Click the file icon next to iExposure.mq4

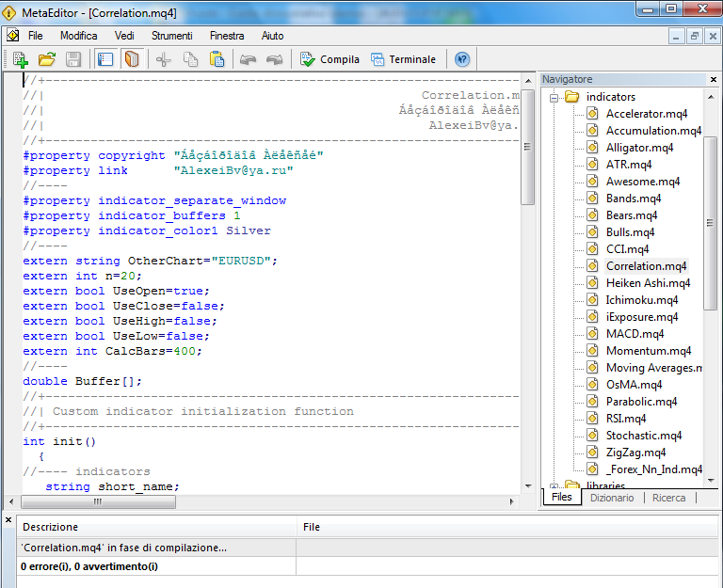click(592, 317)
